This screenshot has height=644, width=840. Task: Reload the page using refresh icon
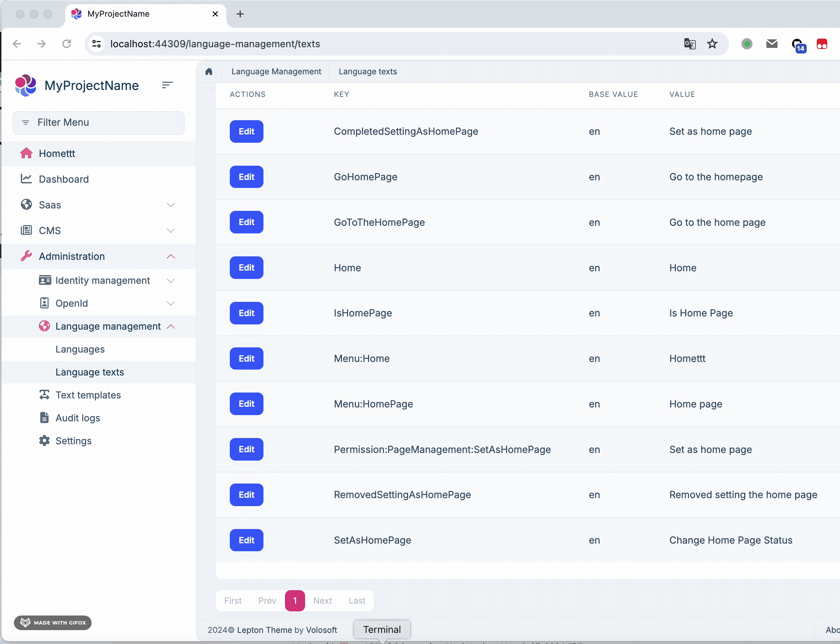[67, 44]
